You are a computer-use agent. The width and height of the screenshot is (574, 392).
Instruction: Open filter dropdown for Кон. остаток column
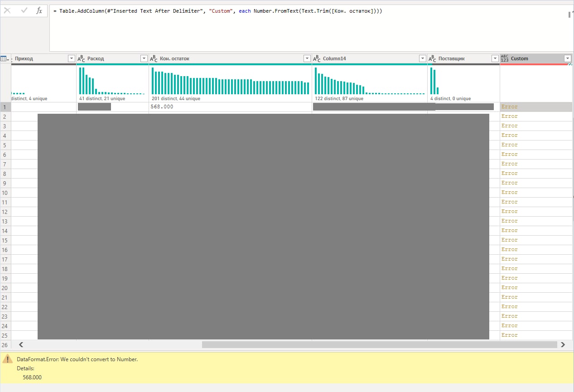[x=307, y=58]
